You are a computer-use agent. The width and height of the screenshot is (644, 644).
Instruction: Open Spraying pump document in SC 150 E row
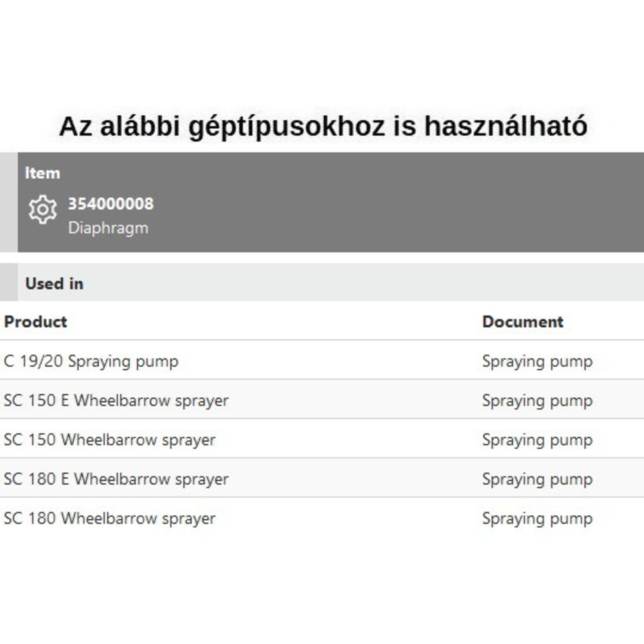(537, 400)
